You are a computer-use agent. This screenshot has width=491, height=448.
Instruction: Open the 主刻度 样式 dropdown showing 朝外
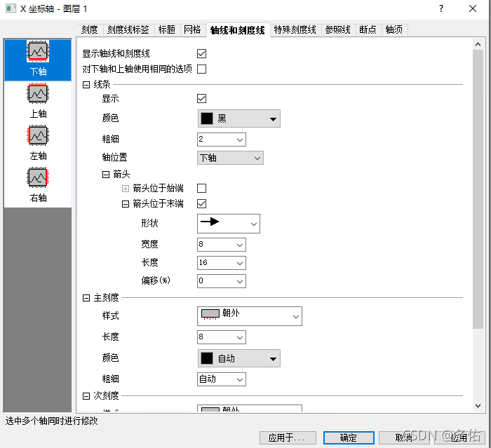pyautogui.click(x=250, y=316)
